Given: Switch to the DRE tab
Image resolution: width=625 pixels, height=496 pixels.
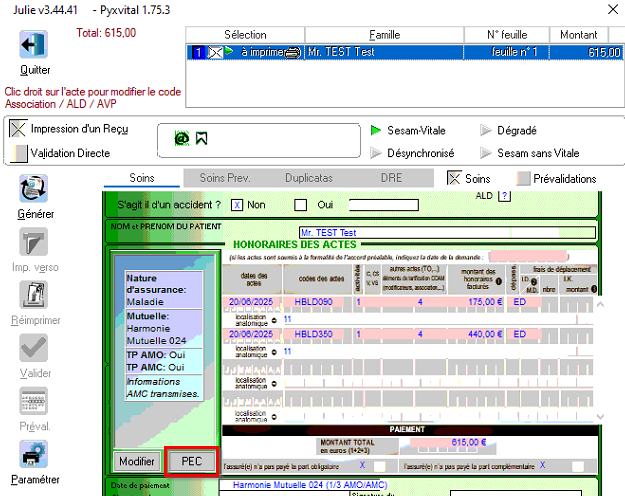Looking at the screenshot, I should [x=391, y=178].
